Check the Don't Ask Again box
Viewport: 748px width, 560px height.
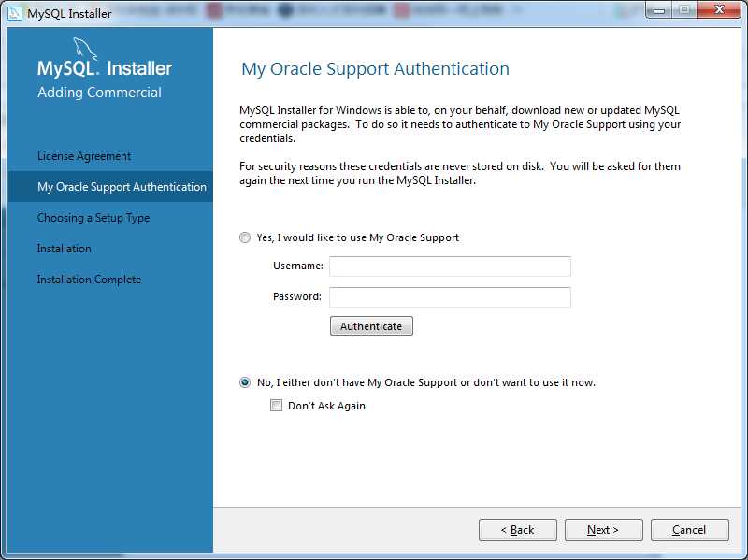276,406
